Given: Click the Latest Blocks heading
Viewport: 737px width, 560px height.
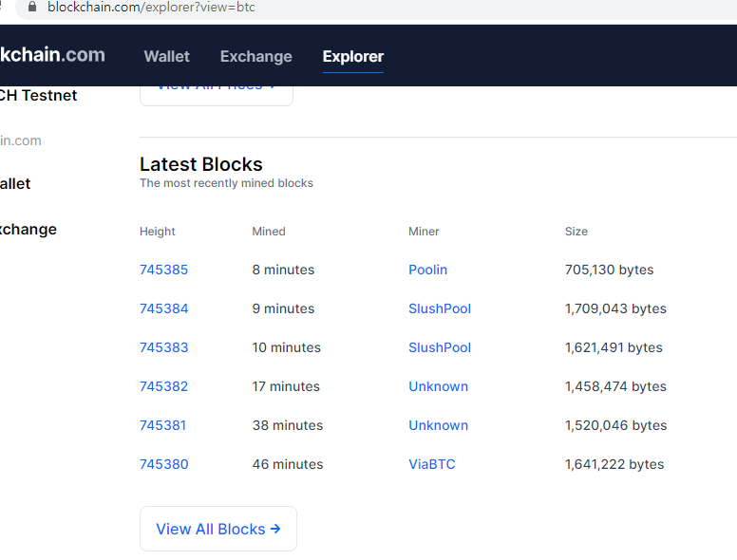Looking at the screenshot, I should tap(201, 164).
